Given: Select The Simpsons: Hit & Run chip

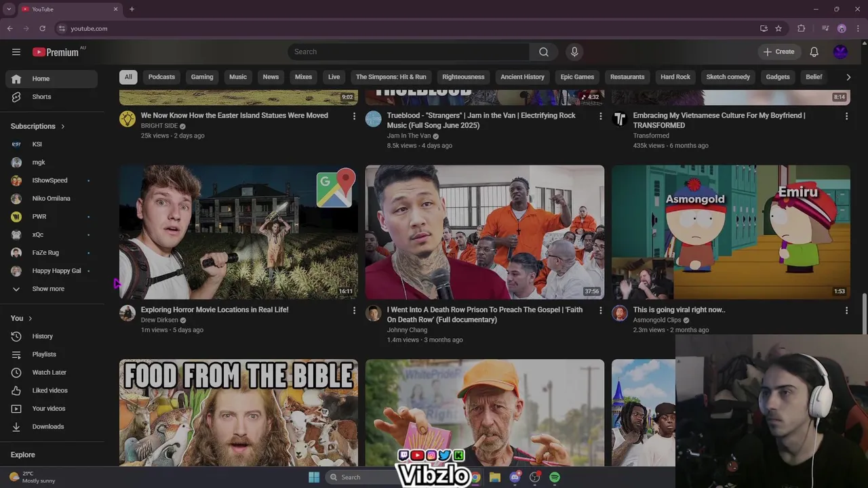Looking at the screenshot, I should 391,77.
